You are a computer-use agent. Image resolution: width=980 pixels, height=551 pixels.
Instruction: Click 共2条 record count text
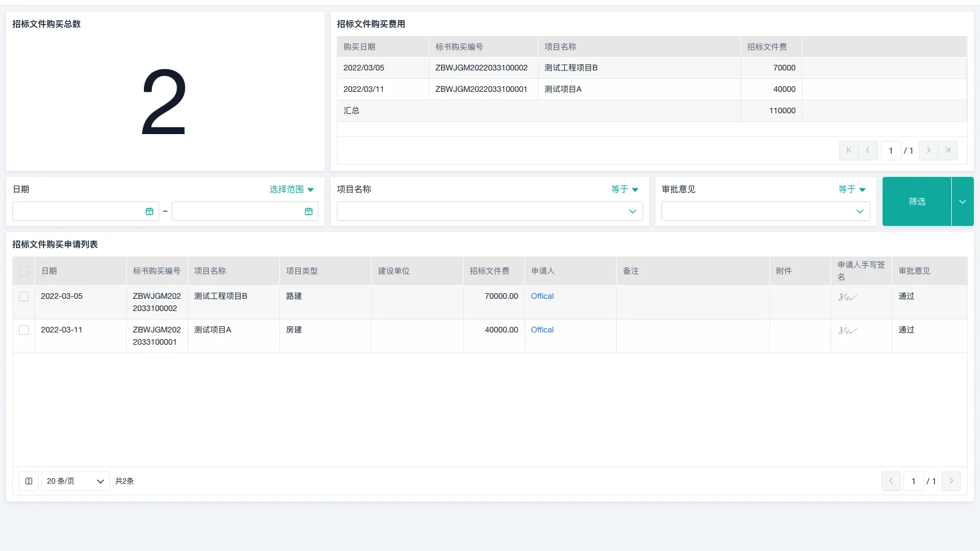coord(124,481)
